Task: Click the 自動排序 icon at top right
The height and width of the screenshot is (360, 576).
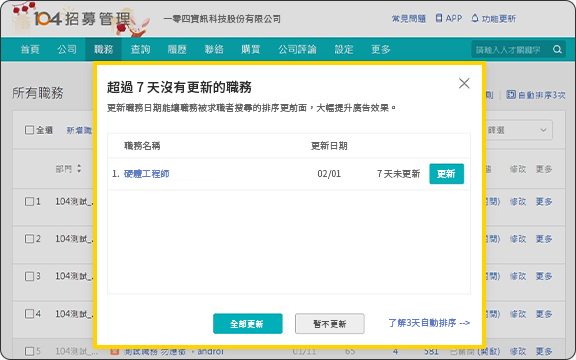Action: (x=511, y=95)
